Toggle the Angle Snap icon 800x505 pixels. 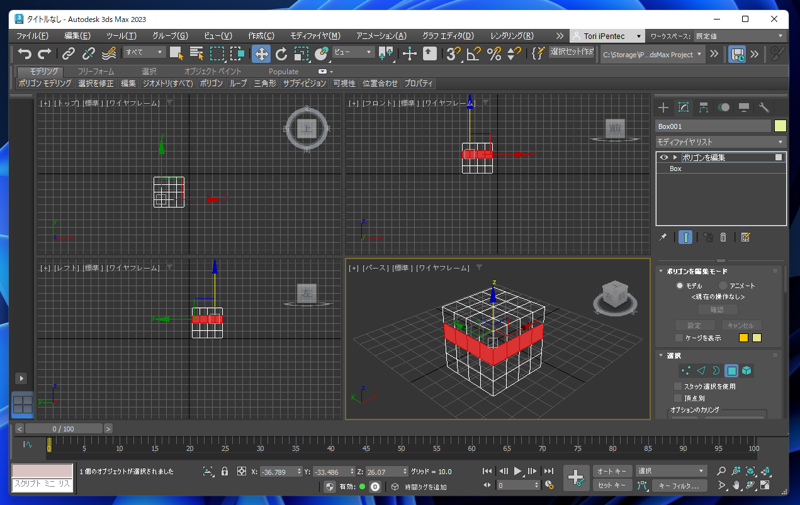point(473,53)
